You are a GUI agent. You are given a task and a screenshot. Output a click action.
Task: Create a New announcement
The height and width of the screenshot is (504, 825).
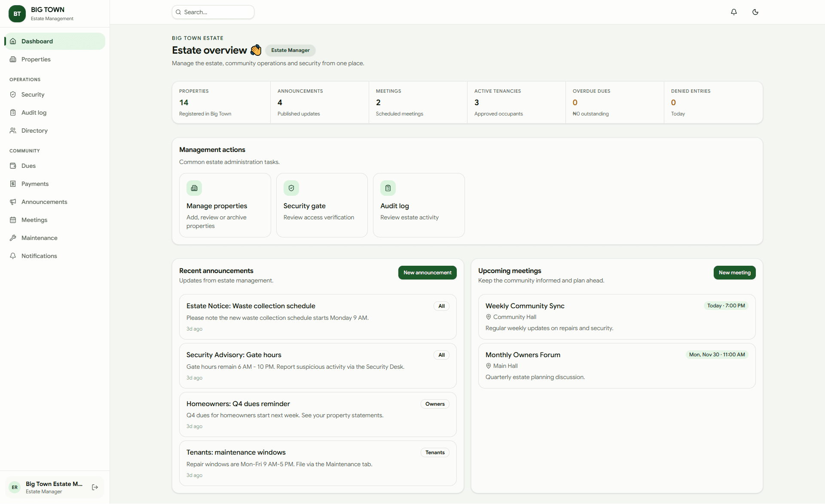click(x=428, y=273)
